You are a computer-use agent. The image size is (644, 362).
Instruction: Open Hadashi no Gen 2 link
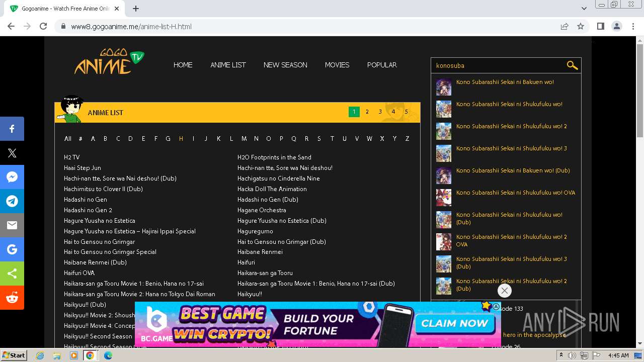pyautogui.click(x=88, y=210)
